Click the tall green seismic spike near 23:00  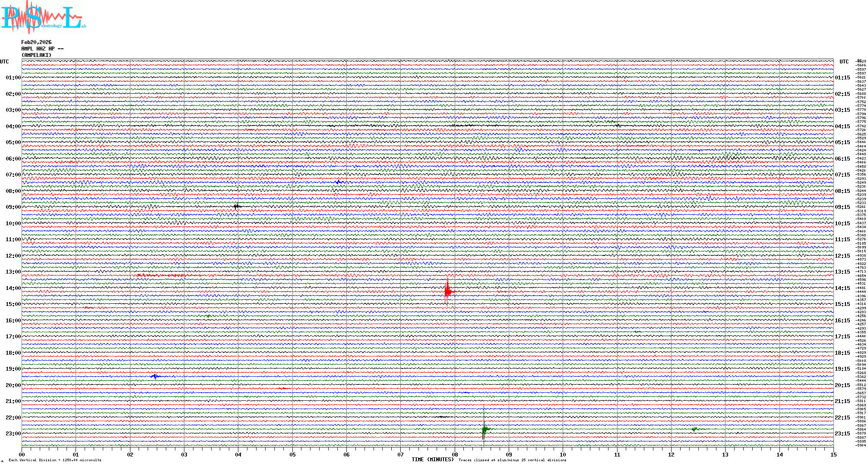click(x=484, y=429)
